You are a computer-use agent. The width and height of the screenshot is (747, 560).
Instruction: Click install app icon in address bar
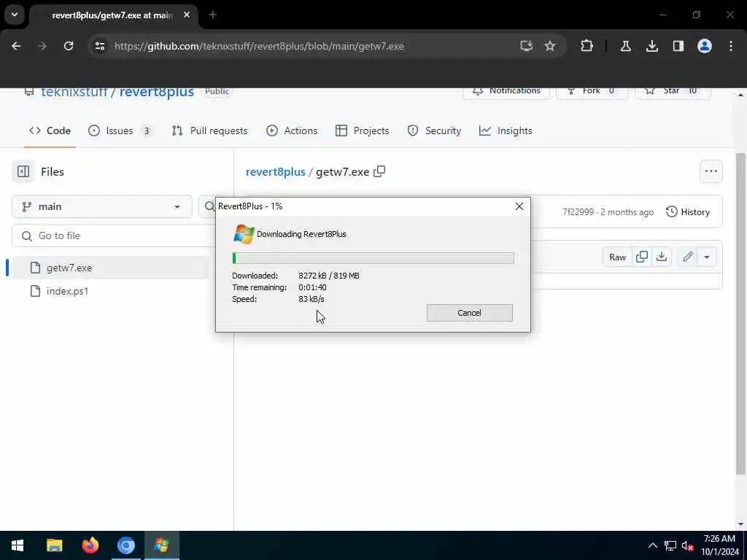pos(527,46)
